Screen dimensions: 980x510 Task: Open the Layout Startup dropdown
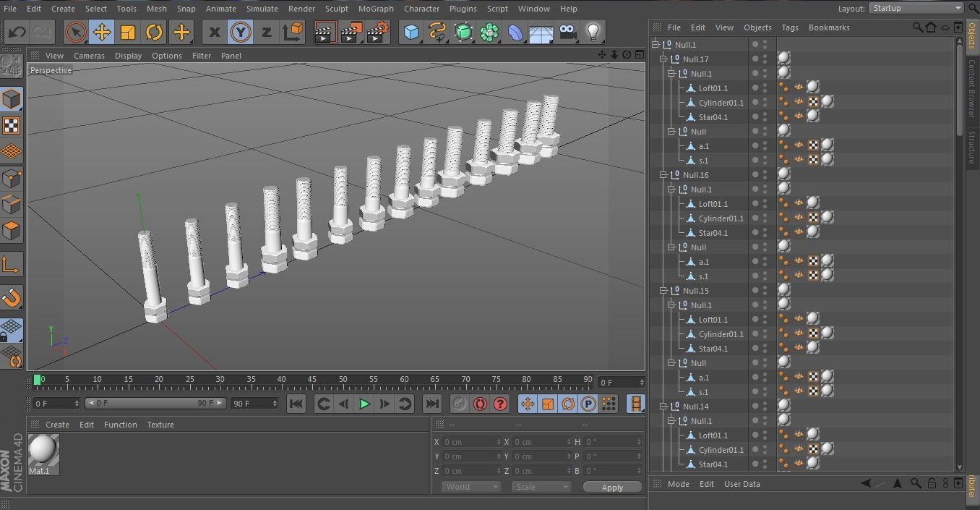(x=916, y=8)
